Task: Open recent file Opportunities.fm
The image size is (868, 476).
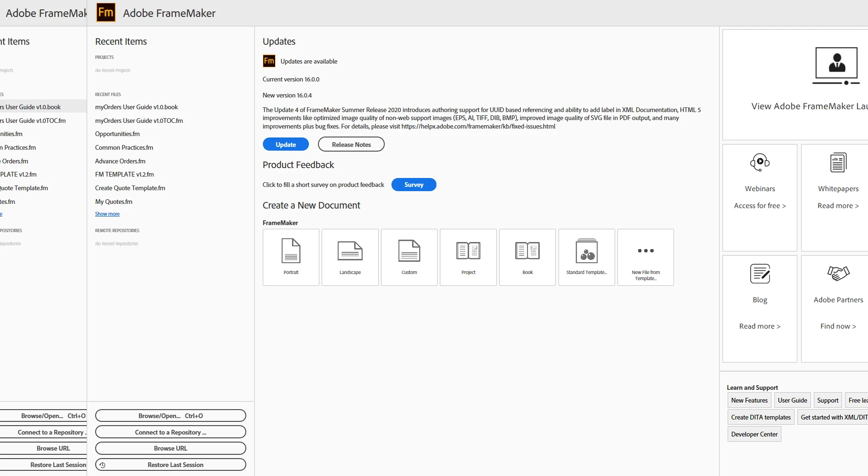Action: click(x=117, y=134)
